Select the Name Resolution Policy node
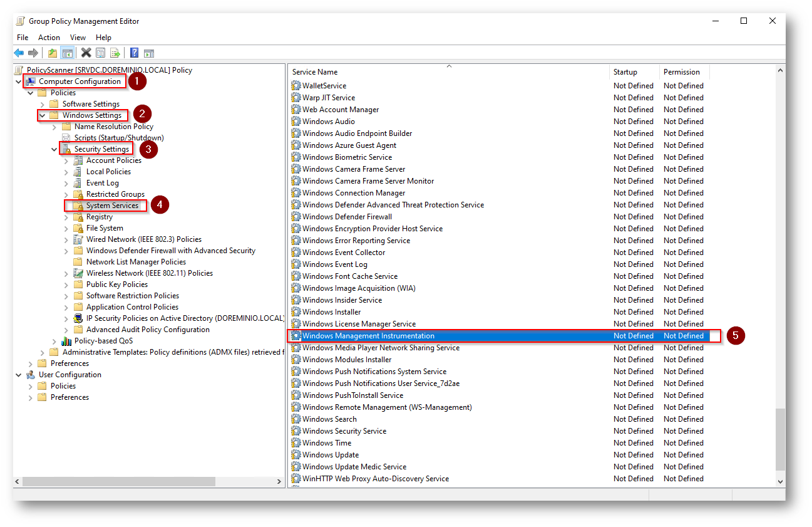Image resolution: width=812 pixels, height=527 pixels. (x=114, y=127)
